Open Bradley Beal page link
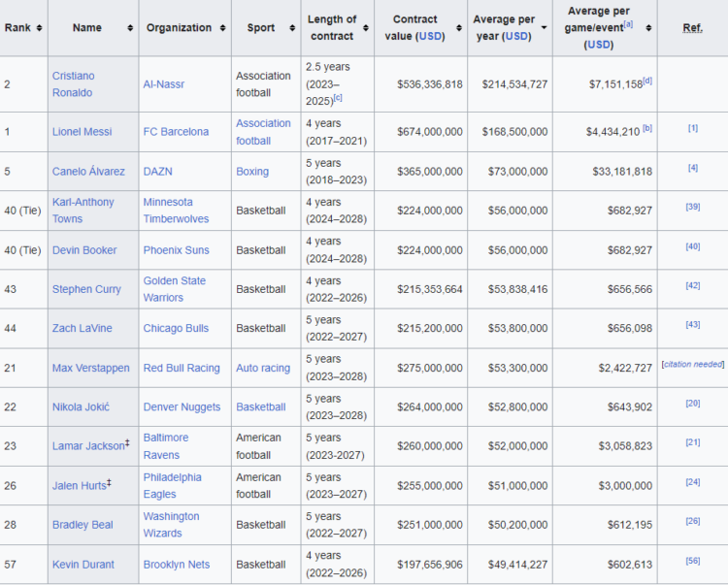728x585 pixels. pos(83,525)
